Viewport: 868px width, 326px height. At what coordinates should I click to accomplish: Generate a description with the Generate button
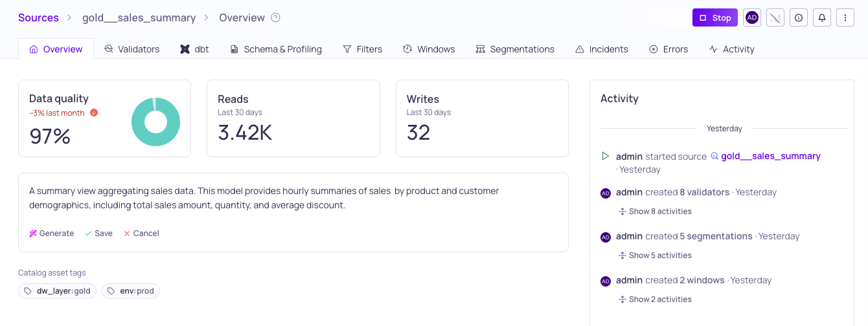pyautogui.click(x=52, y=234)
